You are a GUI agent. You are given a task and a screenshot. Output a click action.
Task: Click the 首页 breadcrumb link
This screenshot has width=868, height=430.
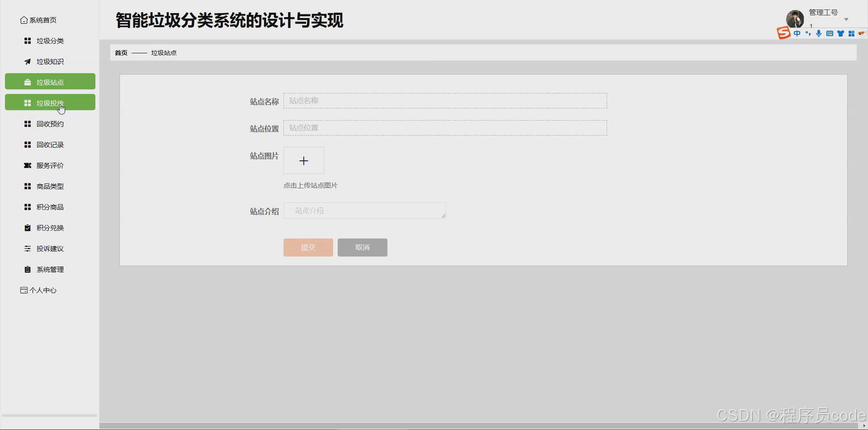click(120, 52)
